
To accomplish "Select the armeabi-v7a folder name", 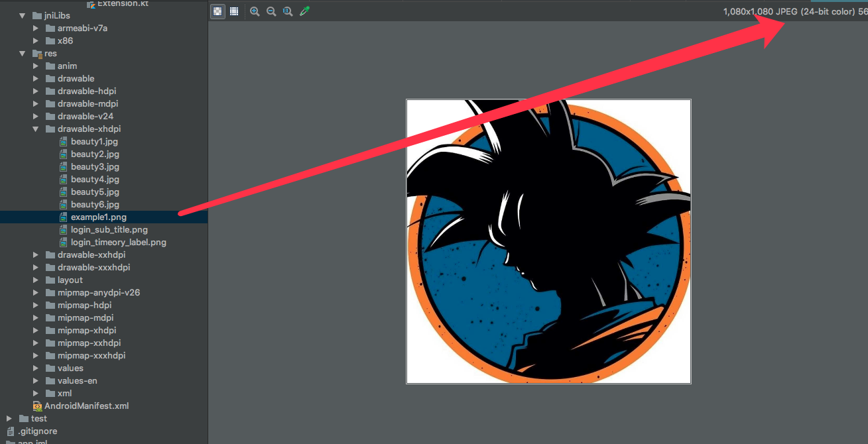I will [x=82, y=28].
